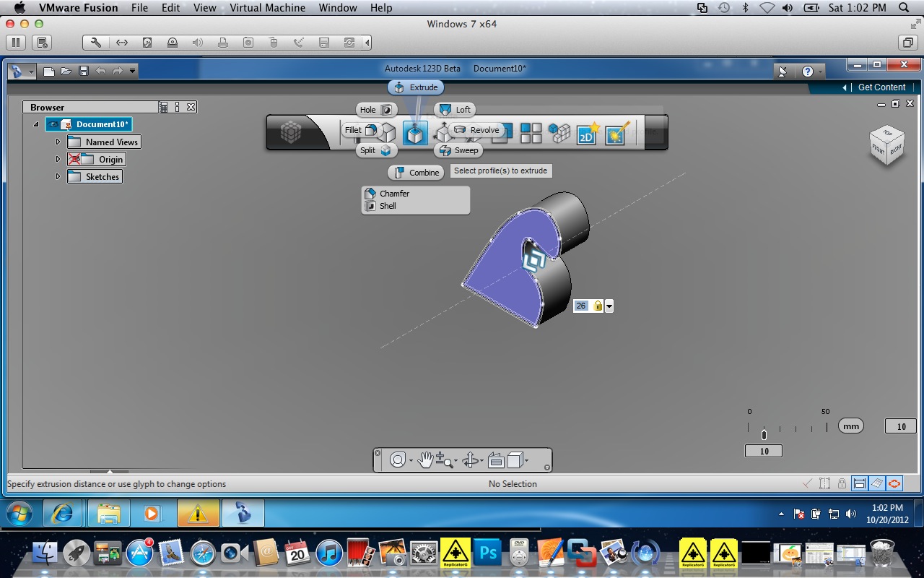Pick the Fillet tool
This screenshot has height=578, width=924.
361,130
